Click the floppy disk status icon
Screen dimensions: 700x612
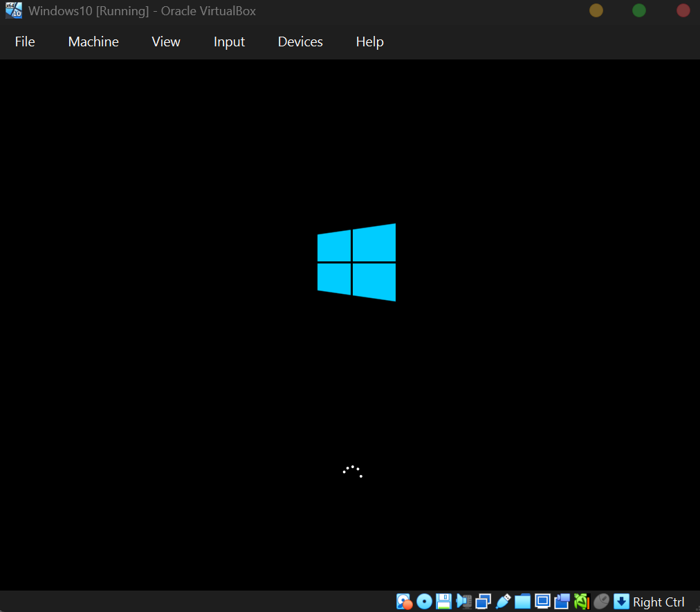tap(444, 602)
